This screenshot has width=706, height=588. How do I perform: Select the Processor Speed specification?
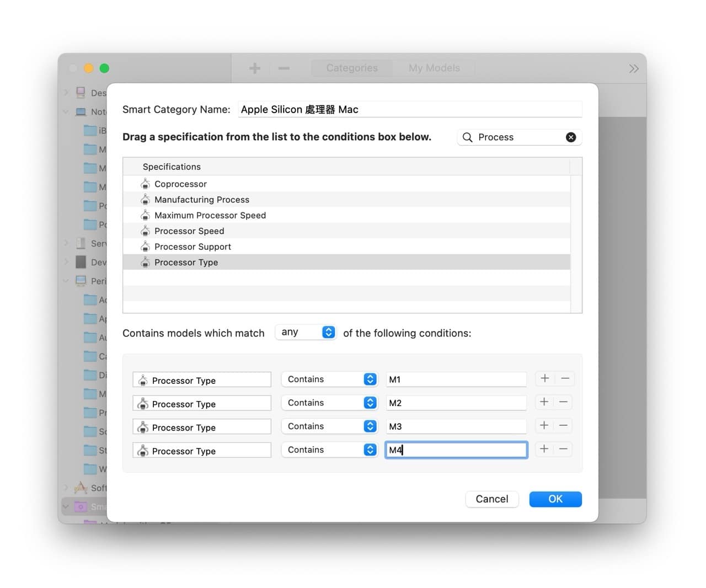point(346,231)
